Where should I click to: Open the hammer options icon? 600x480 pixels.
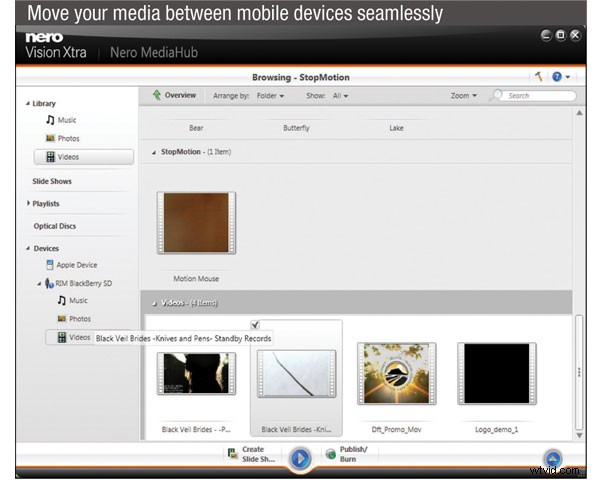[x=538, y=77]
